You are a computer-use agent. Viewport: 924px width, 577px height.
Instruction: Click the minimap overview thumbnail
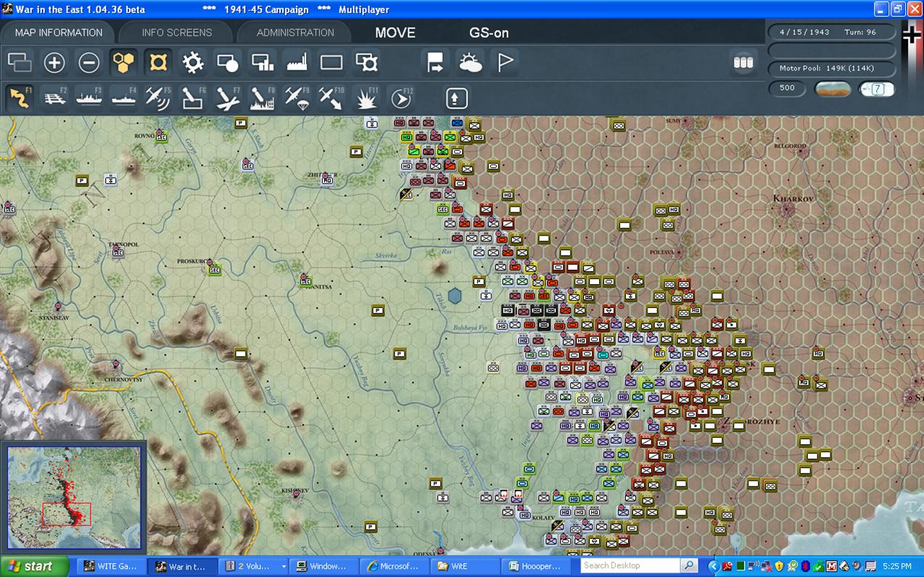(74, 497)
